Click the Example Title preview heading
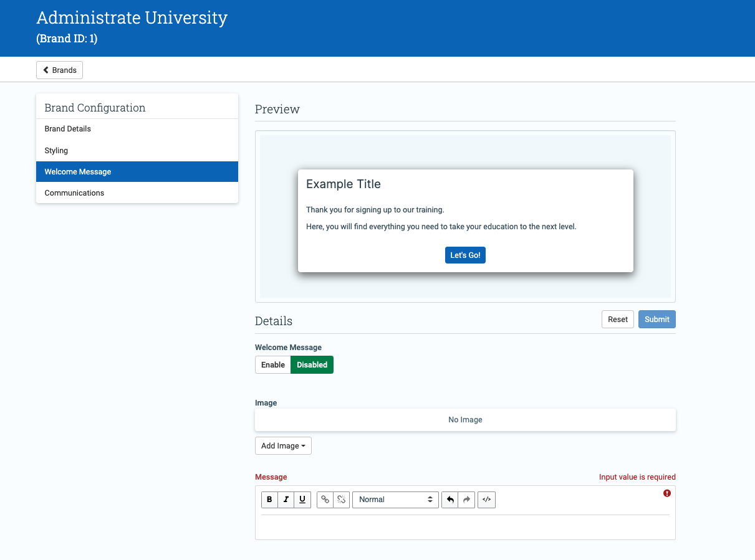This screenshot has height=560, width=755. [x=344, y=184]
